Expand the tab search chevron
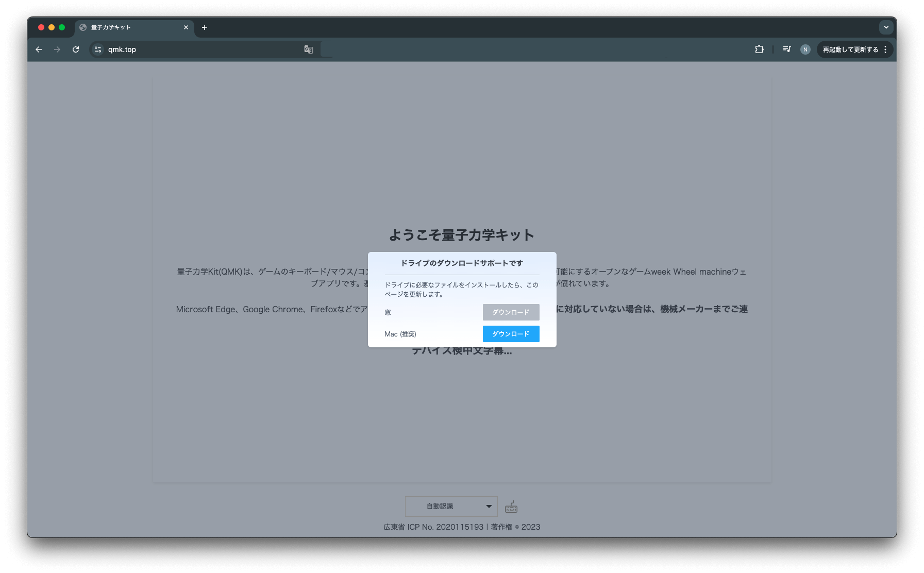The height and width of the screenshot is (573, 924). click(886, 27)
